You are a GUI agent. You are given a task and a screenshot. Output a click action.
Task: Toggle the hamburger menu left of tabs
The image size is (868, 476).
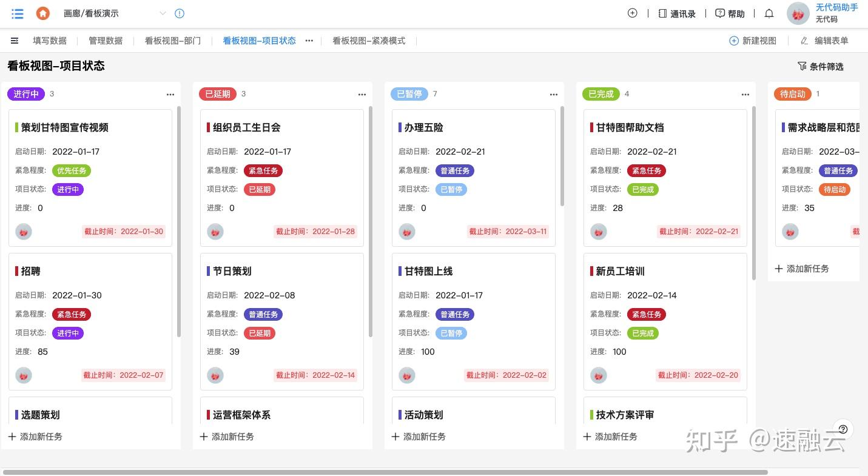(x=15, y=41)
